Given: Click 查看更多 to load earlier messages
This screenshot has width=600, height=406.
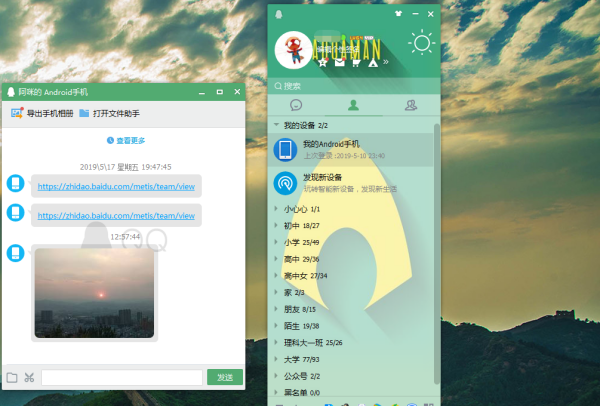Looking at the screenshot, I should (x=130, y=140).
